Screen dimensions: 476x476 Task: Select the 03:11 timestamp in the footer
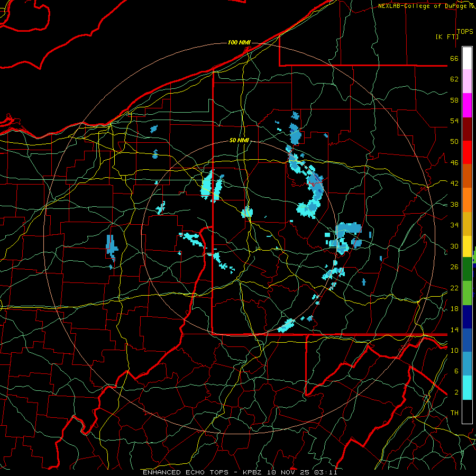(326, 472)
